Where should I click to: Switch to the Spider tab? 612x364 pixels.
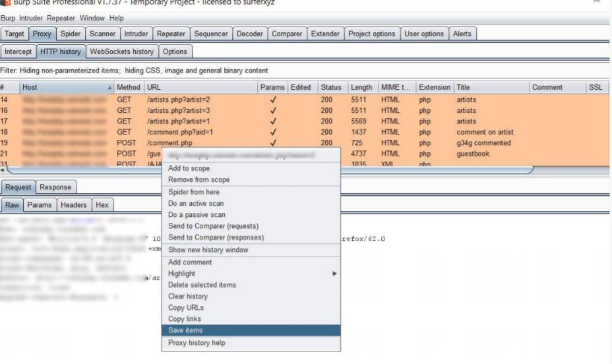coord(71,34)
